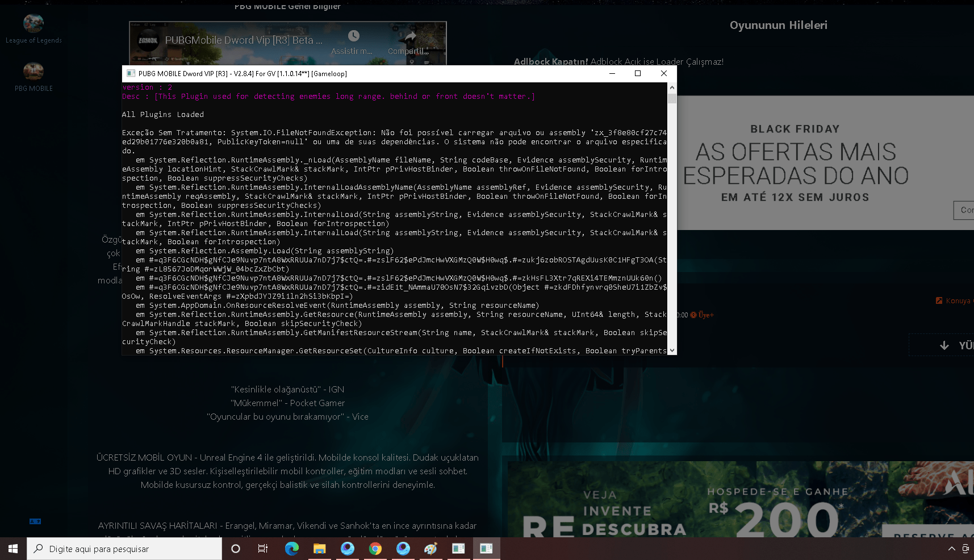The height and width of the screenshot is (560, 974).
Task: Click the console scrollbar up arrow
Action: (672, 87)
